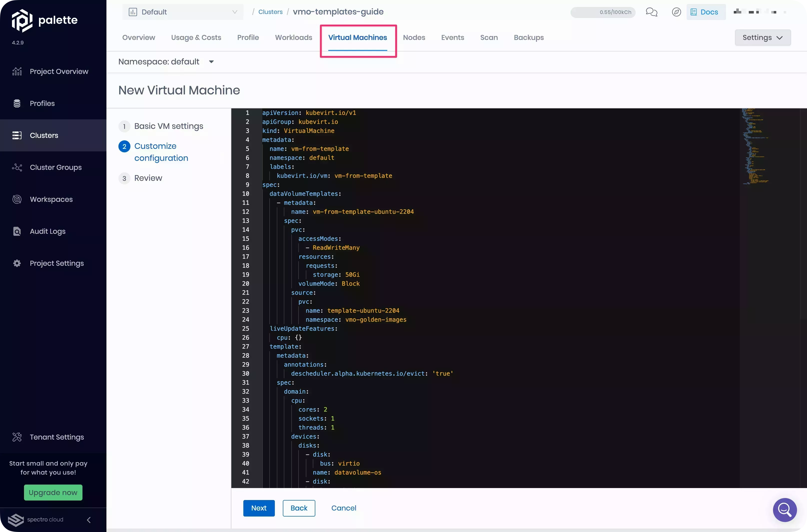Select the Cancel button
807x532 pixels.
point(343,508)
